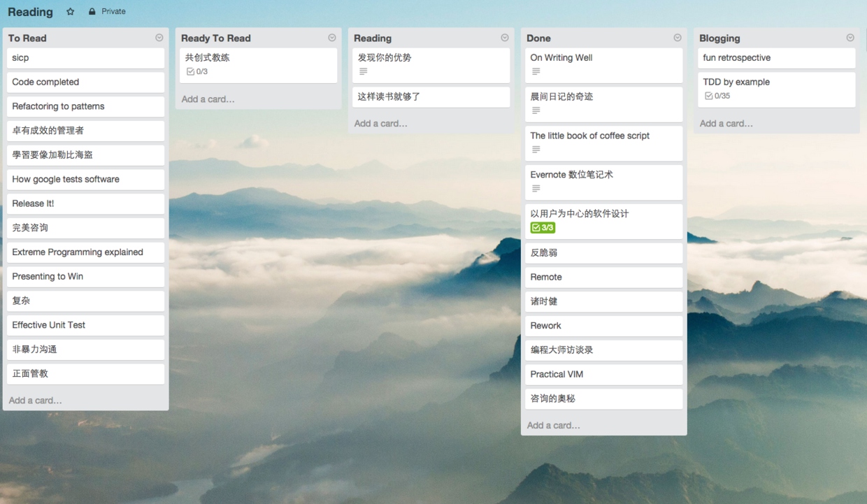The width and height of the screenshot is (867, 504).
Task: Star the Reading board
Action: tap(70, 12)
